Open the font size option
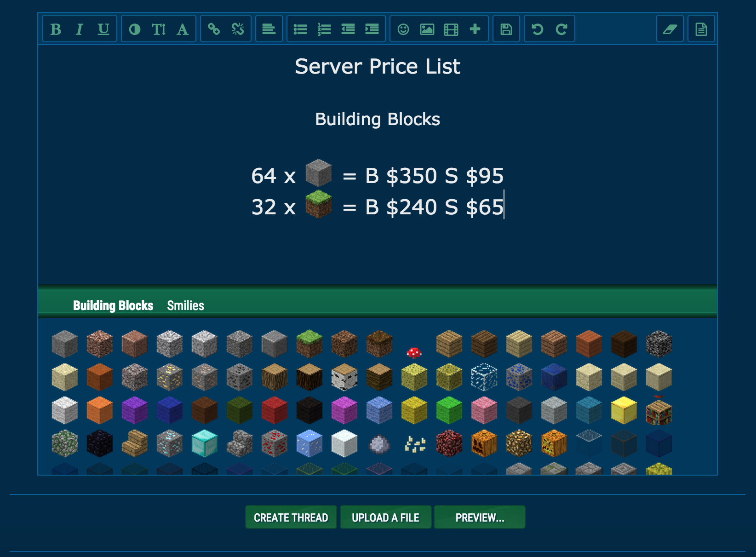Image resolution: width=756 pixels, height=557 pixels. pyautogui.click(x=159, y=29)
